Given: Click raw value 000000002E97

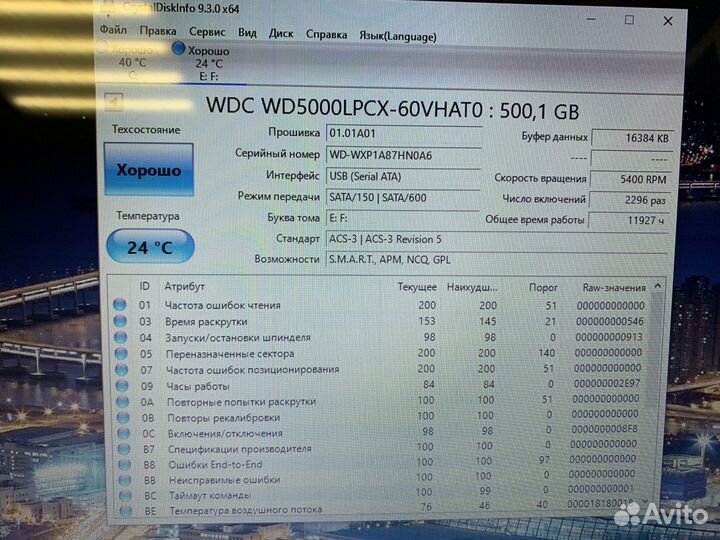Looking at the screenshot, I should (x=606, y=383).
